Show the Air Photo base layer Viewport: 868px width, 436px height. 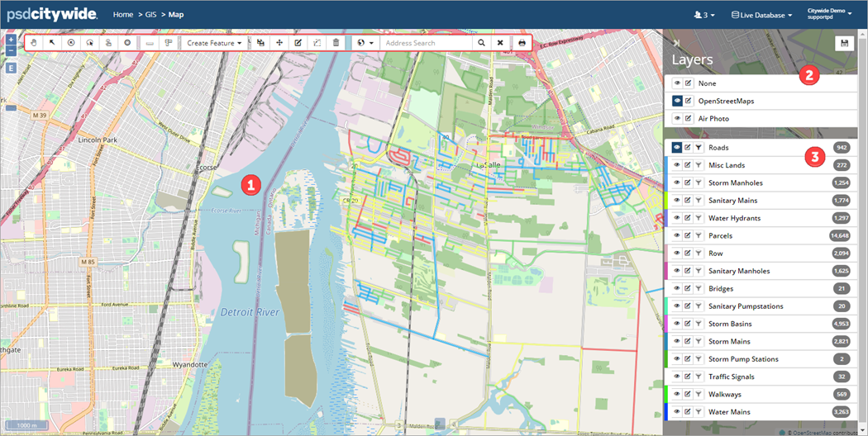tap(677, 119)
